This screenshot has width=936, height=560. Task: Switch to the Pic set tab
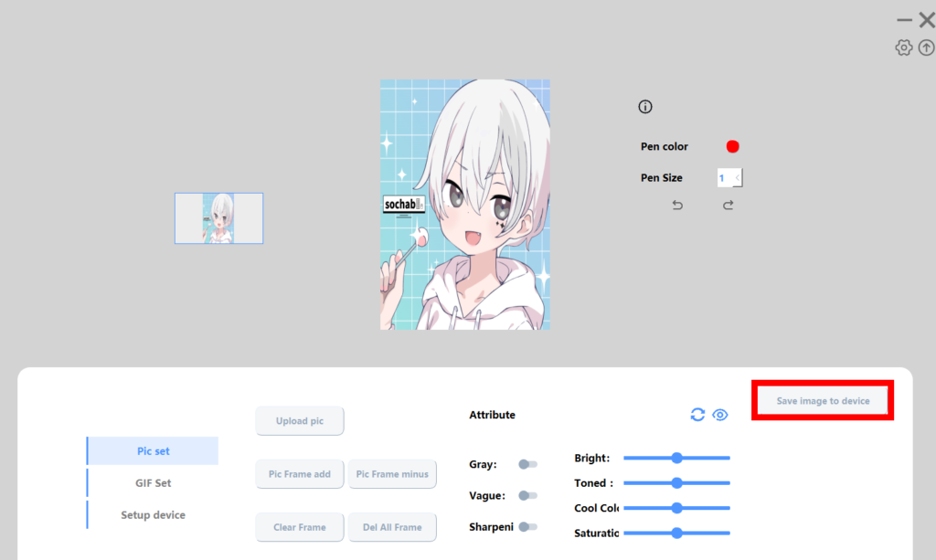[x=153, y=450]
